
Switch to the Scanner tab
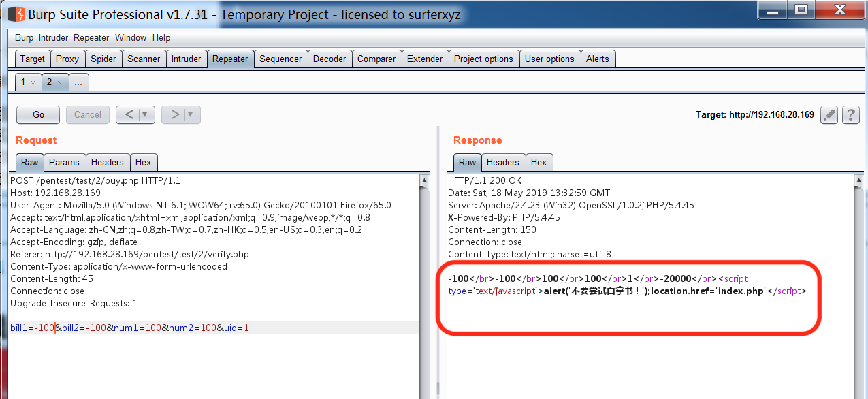[x=144, y=59]
